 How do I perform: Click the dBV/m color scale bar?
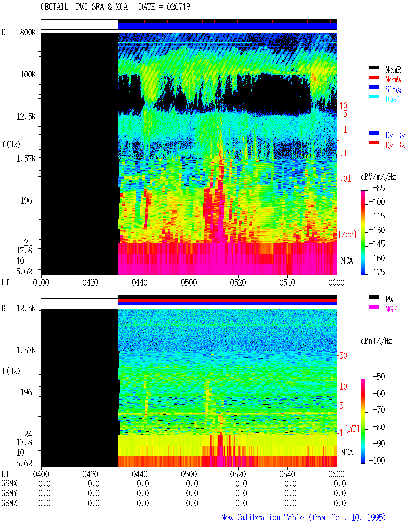(x=363, y=233)
